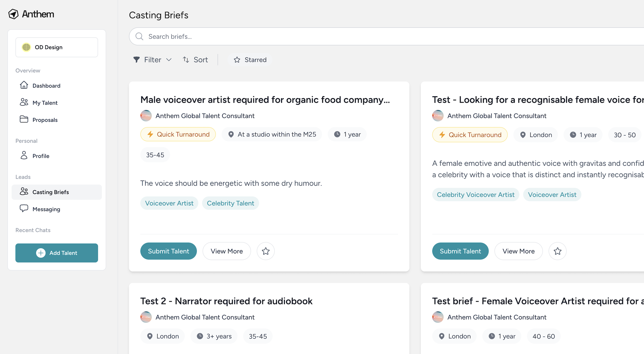Click the Quick Turnaround lightning badge
The height and width of the screenshot is (354, 644).
pyautogui.click(x=178, y=134)
